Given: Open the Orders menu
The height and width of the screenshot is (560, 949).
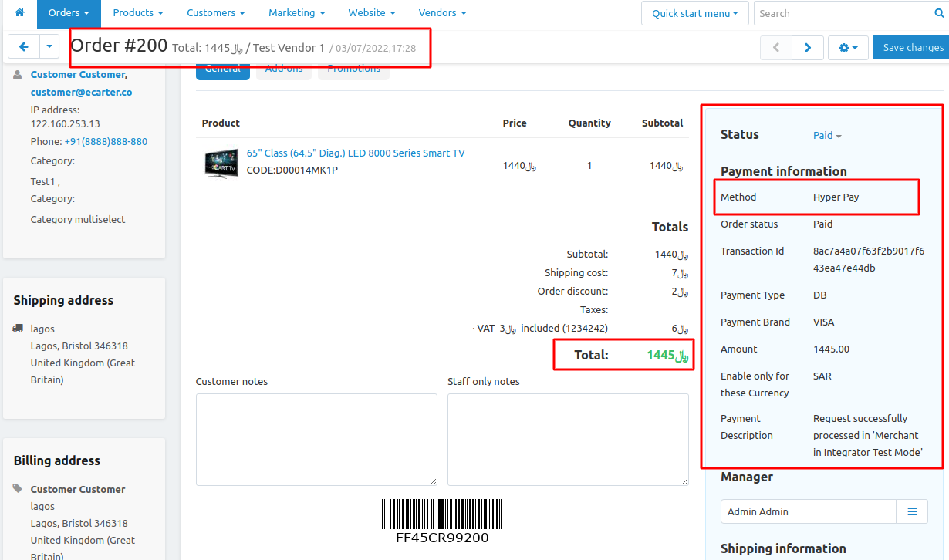Looking at the screenshot, I should [x=69, y=13].
